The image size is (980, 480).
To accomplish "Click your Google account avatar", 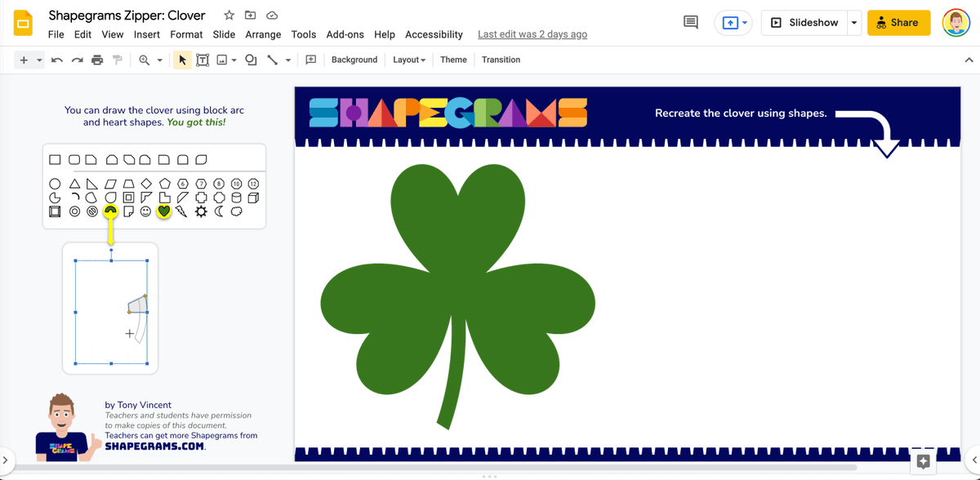I will click(x=955, y=22).
